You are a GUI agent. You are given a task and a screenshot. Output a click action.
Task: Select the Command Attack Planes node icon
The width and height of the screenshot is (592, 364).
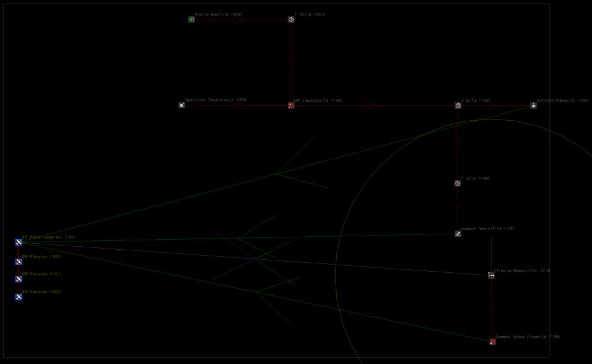(x=493, y=342)
